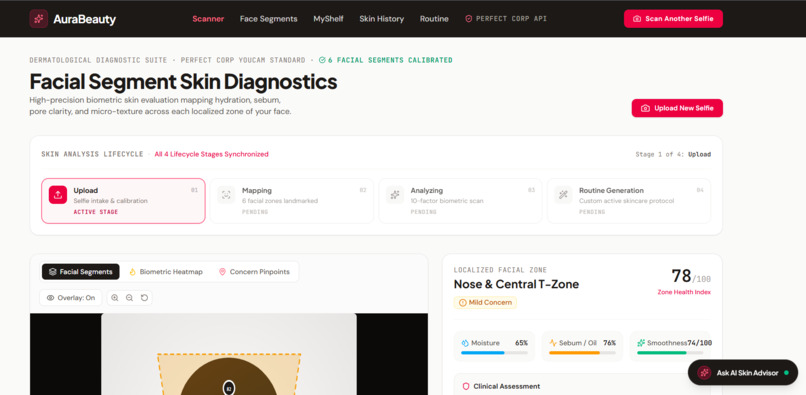Open the Scanner nav tab
The height and width of the screenshot is (395, 806).
(x=208, y=19)
